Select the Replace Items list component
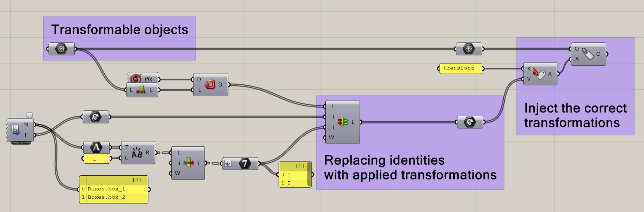 click(343, 122)
